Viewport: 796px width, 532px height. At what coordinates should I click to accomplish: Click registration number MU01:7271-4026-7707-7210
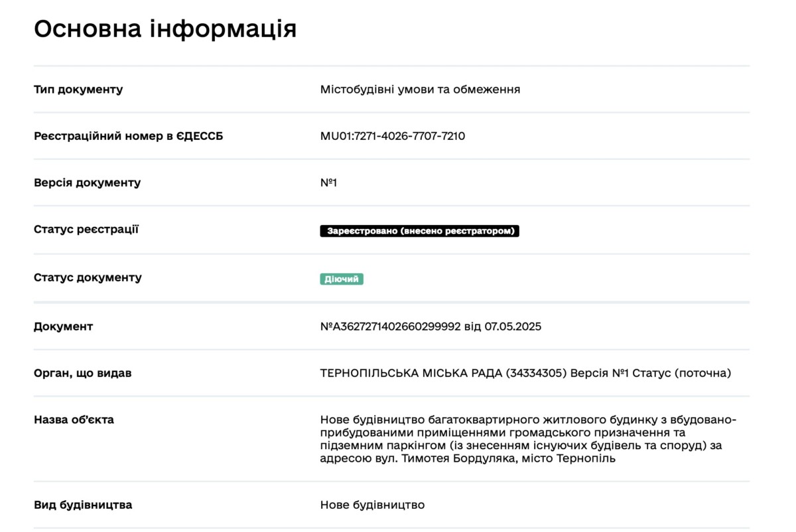(x=393, y=136)
